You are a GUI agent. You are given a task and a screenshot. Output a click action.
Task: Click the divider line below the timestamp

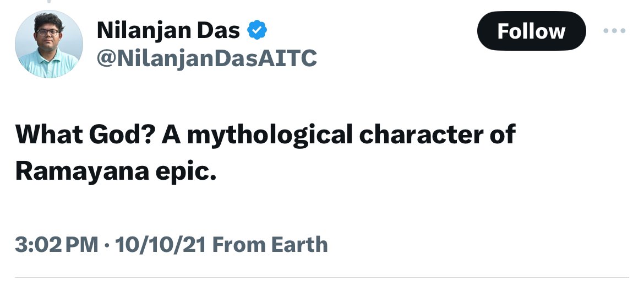tap(322, 277)
